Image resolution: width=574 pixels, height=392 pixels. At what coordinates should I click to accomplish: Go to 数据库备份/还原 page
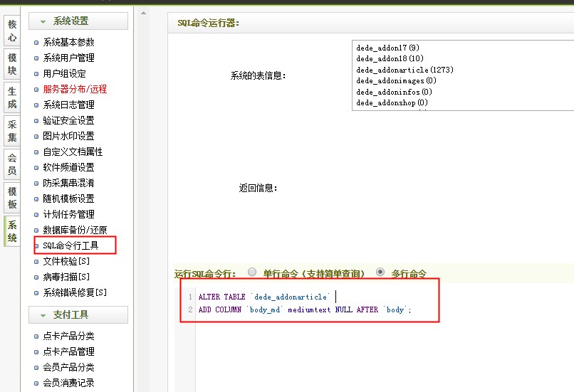(75, 231)
